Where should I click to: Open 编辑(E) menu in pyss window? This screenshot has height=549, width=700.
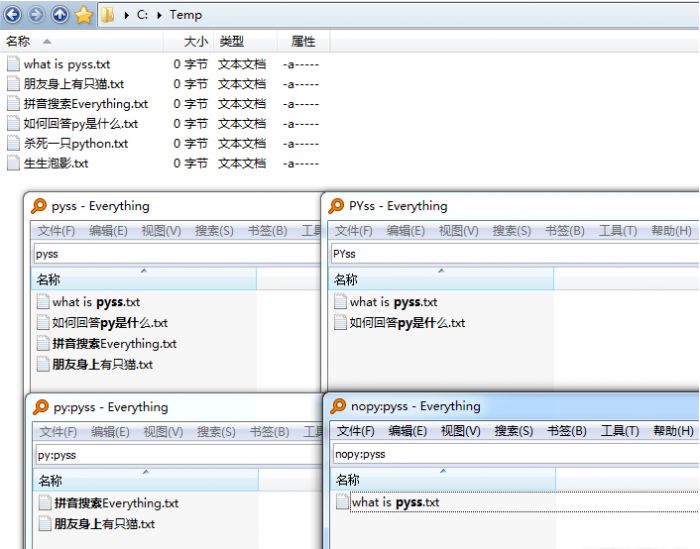pyautogui.click(x=108, y=231)
